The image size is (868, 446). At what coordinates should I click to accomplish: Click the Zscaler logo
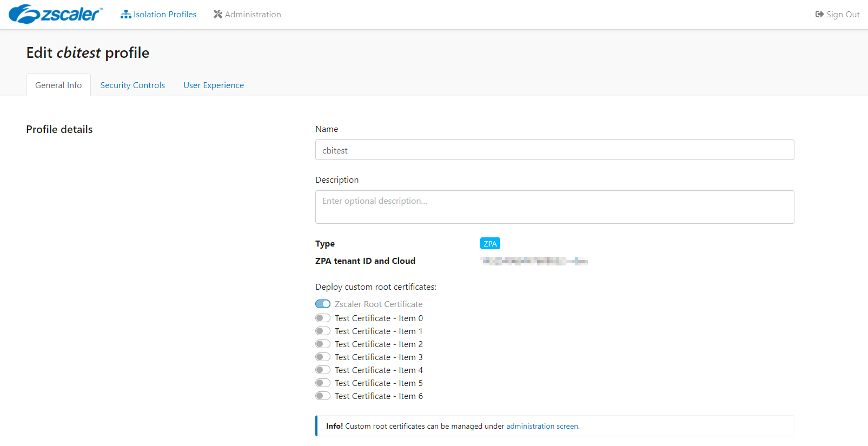56,14
